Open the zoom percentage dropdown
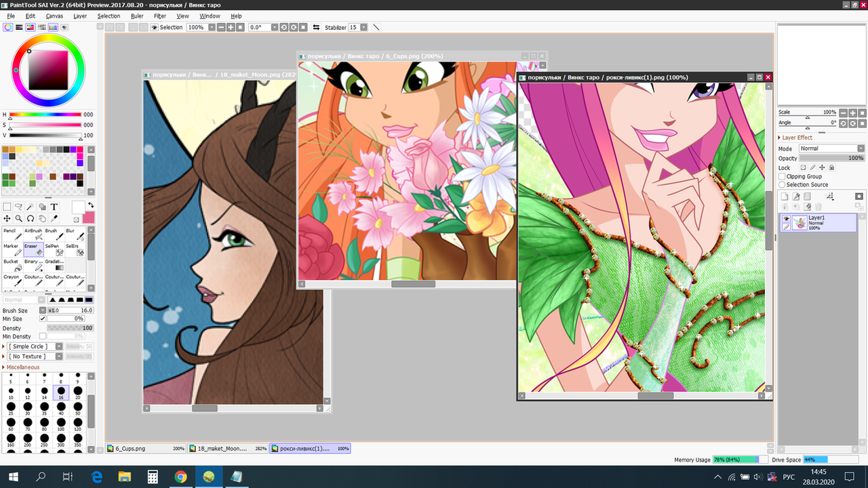868x488 pixels. click(x=212, y=28)
